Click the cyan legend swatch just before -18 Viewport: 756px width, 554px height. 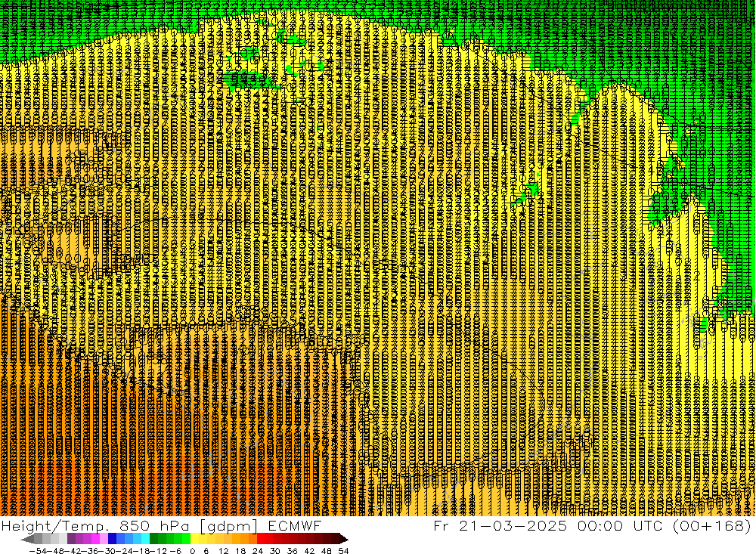click(145, 539)
